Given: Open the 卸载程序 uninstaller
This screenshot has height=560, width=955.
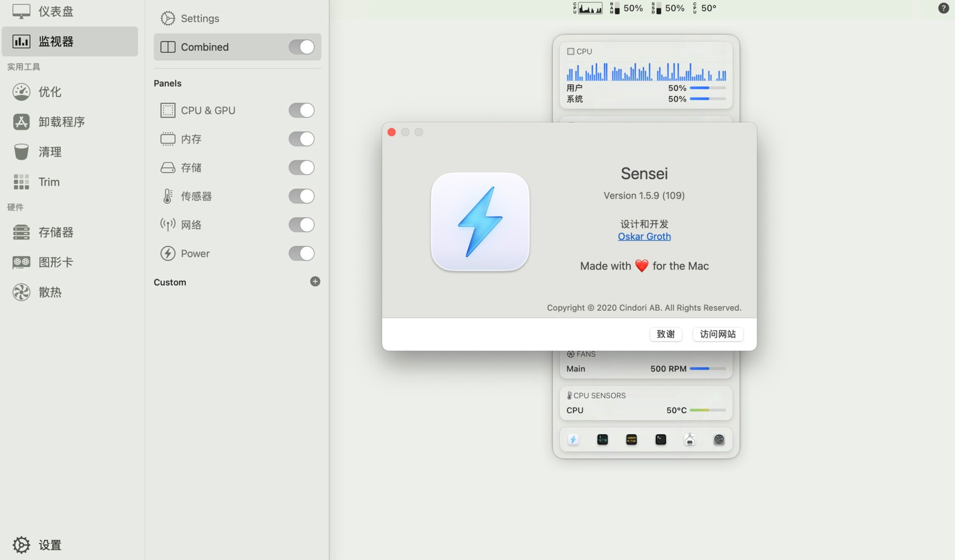Looking at the screenshot, I should [70, 121].
